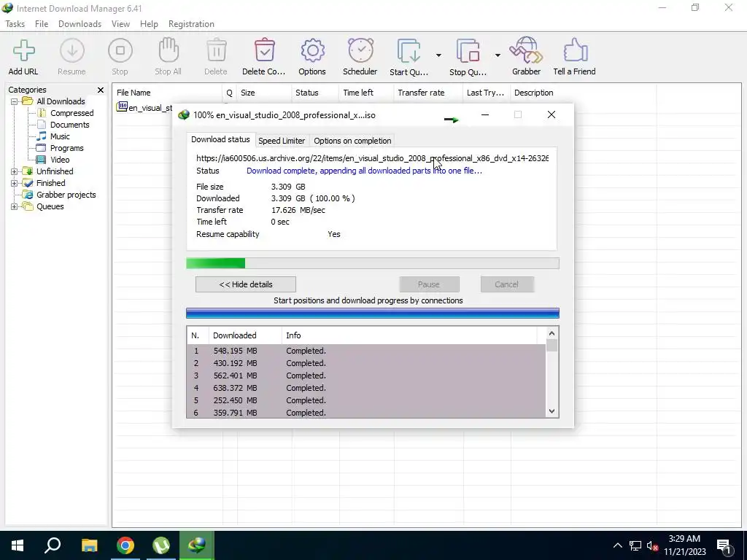This screenshot has width=747, height=560.
Task: Click the File Name column header
Action: 167,93
